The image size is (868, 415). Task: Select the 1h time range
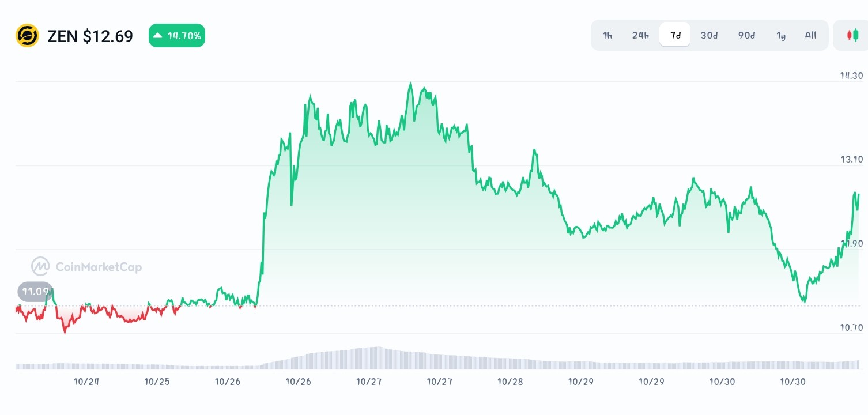(x=607, y=35)
